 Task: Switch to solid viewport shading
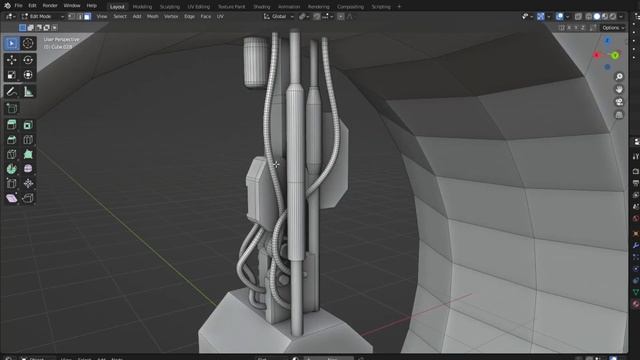[597, 17]
